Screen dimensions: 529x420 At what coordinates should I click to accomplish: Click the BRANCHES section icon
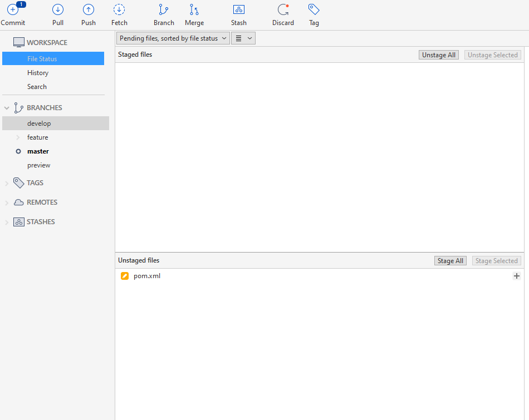[18, 107]
